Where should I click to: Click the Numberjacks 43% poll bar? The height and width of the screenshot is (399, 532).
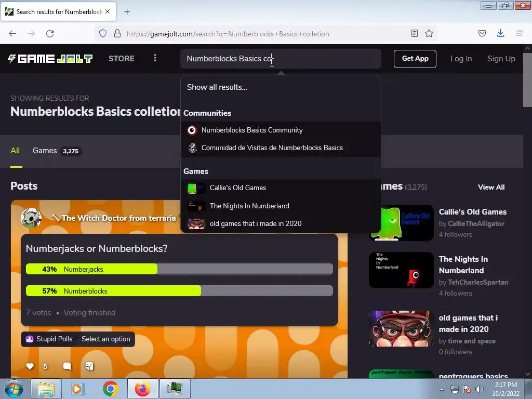[179, 269]
